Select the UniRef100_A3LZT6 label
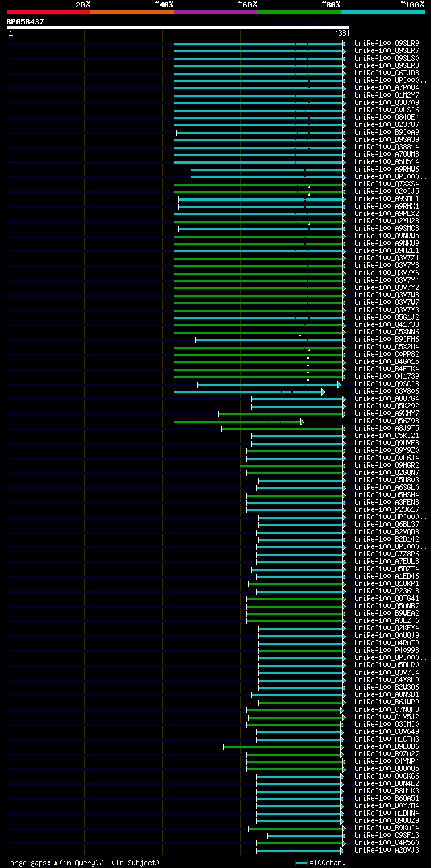 (x=387, y=621)
